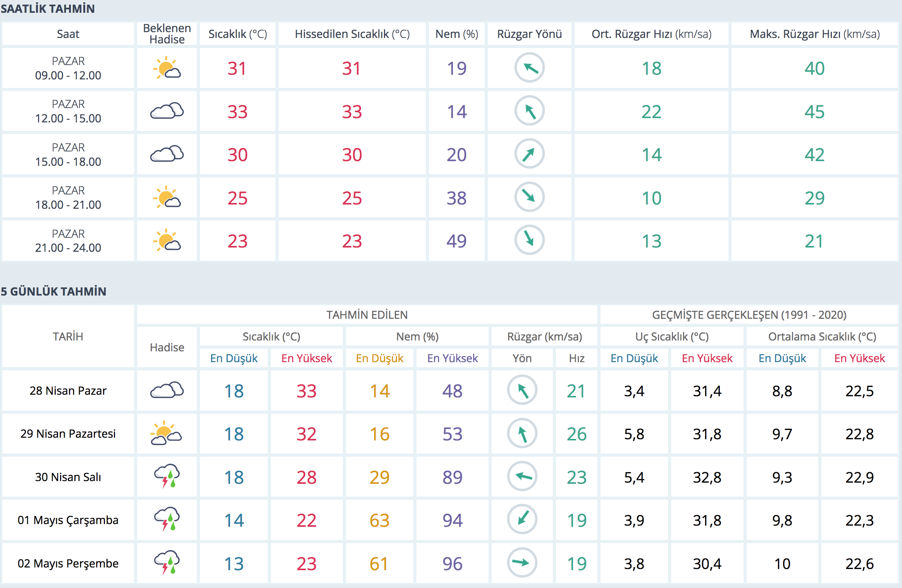Click the Rüzgar Yönü column header

click(x=529, y=34)
